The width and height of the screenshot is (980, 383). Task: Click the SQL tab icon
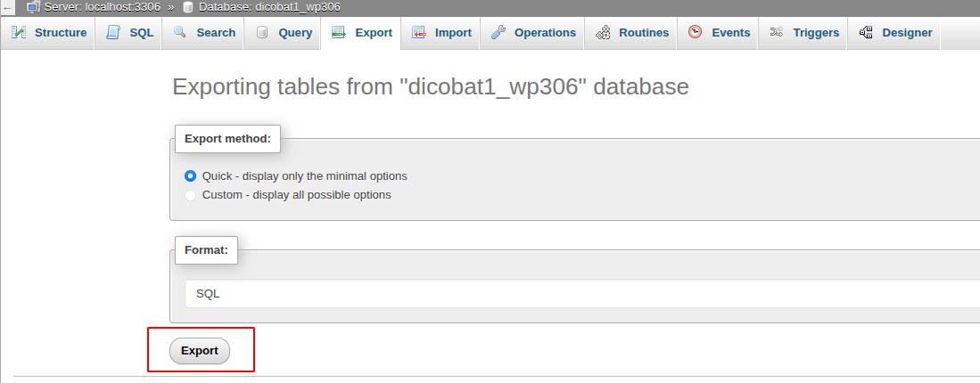tap(113, 32)
